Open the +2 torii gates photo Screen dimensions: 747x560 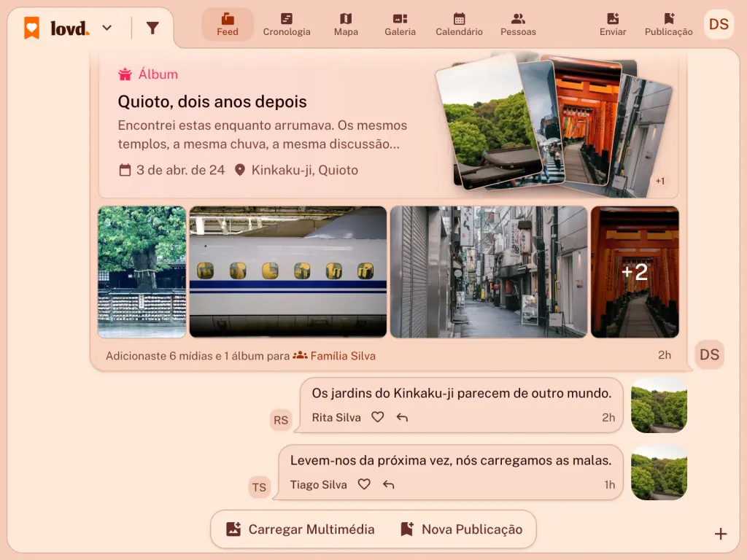(635, 272)
